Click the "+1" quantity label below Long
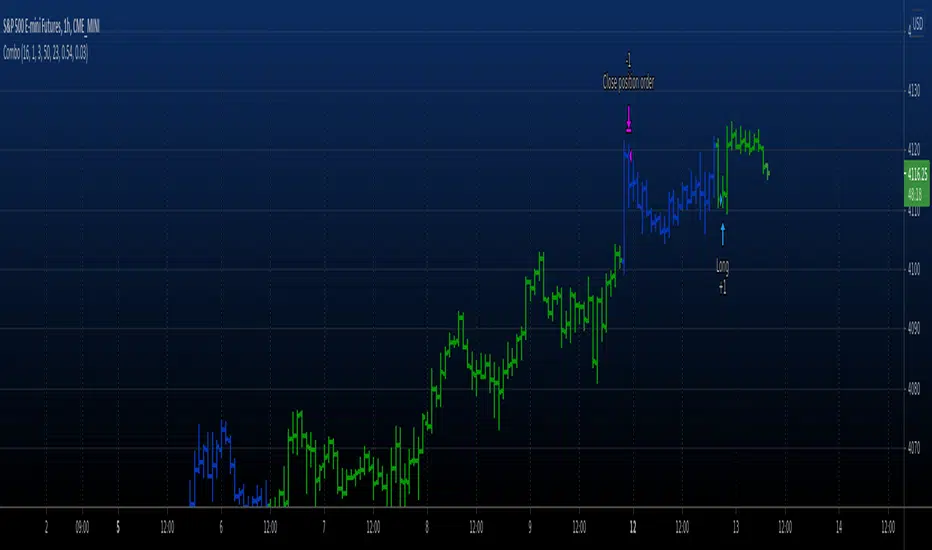Viewport: 932px width, 550px height. pyautogui.click(x=722, y=288)
